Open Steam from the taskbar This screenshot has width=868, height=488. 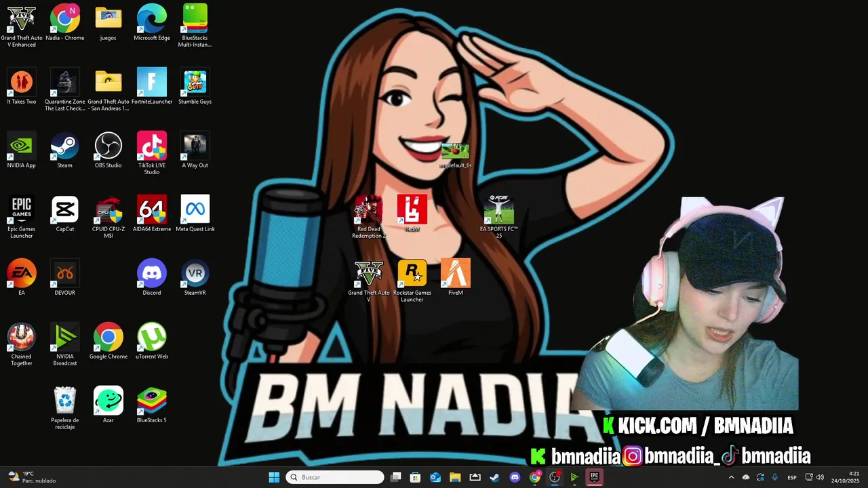495,477
